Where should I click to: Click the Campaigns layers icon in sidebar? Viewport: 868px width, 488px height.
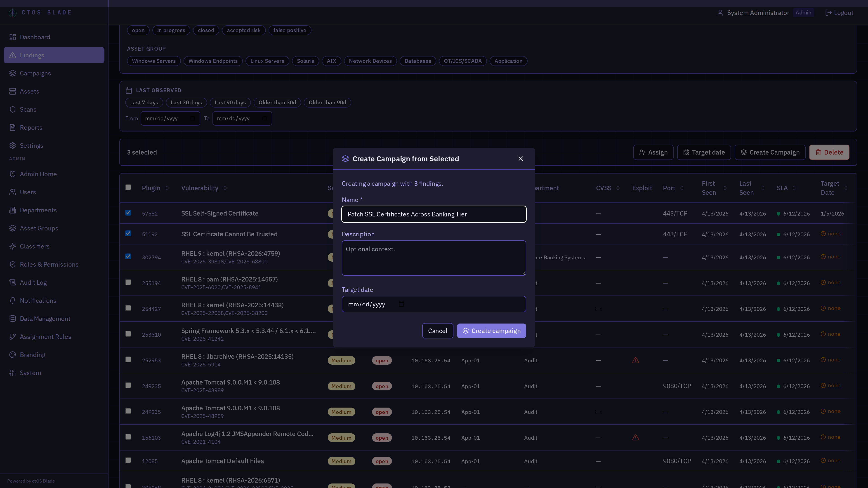click(12, 73)
